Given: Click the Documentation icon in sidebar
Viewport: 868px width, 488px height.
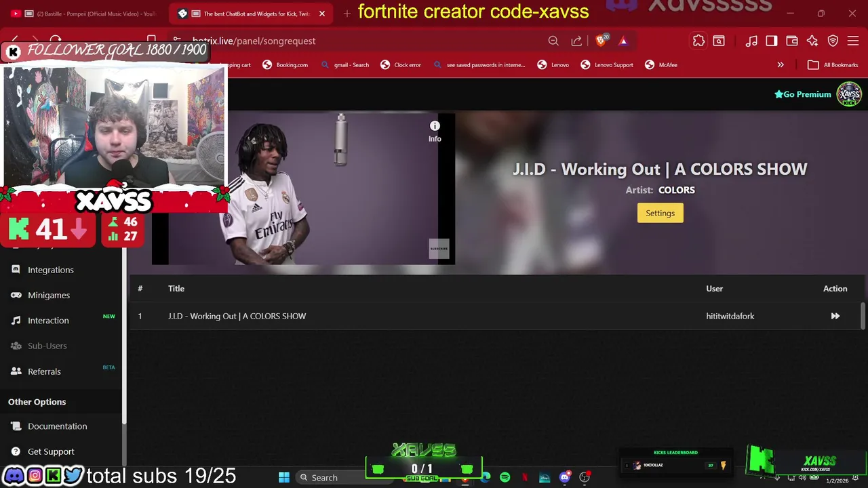Looking at the screenshot, I should 16,426.
